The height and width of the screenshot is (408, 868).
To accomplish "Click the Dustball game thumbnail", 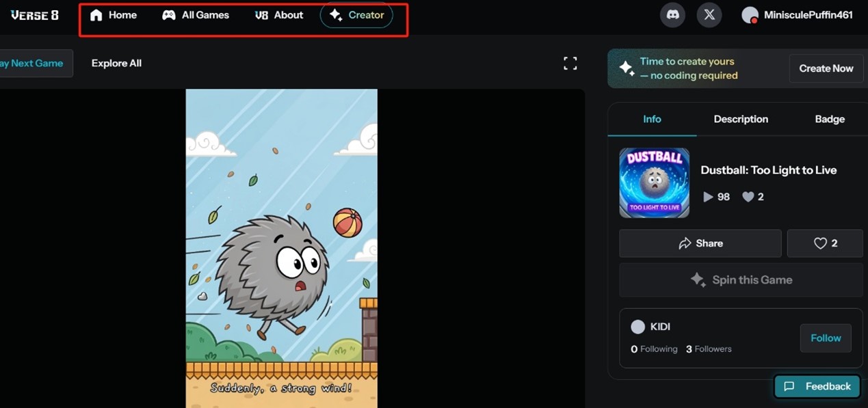I will 655,183.
